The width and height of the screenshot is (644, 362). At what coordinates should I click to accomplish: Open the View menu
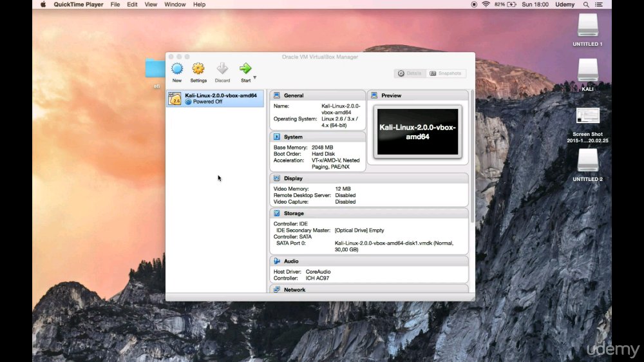[x=151, y=5]
